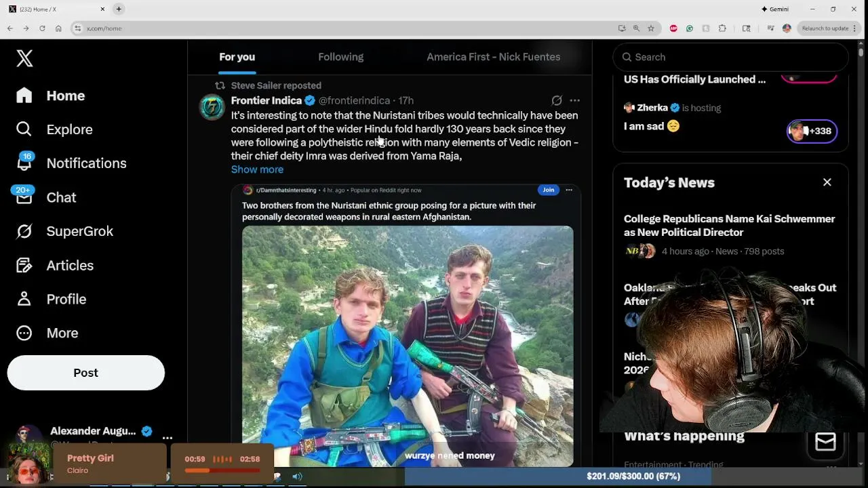The image size is (868, 488).
Task: Click the Grok icon on Frontier Indica post
Action: point(557,100)
